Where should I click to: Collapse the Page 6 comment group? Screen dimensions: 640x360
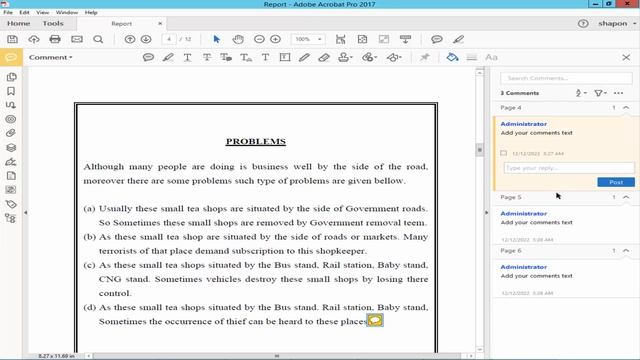pos(626,251)
